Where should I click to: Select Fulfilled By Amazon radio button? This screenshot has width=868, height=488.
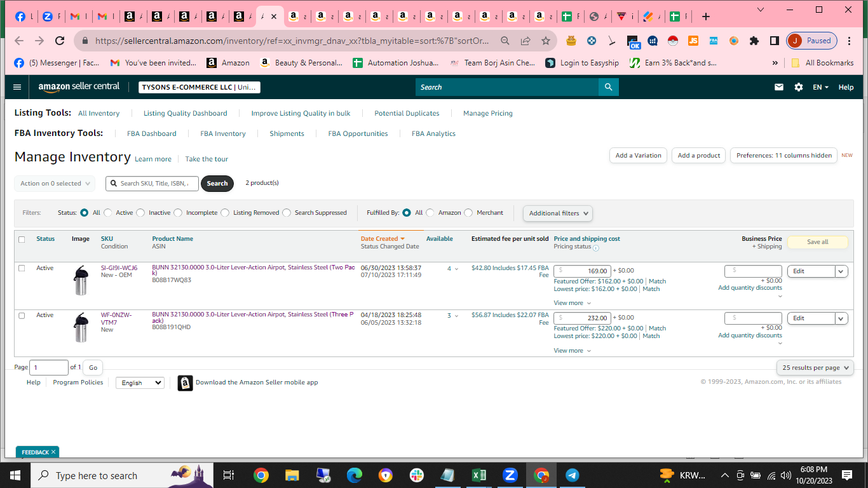tap(430, 213)
